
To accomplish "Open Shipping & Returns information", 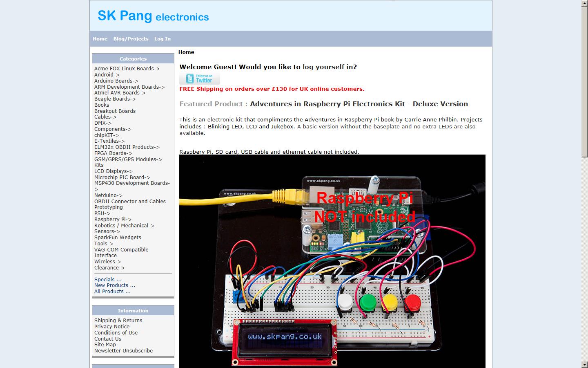I will click(118, 320).
